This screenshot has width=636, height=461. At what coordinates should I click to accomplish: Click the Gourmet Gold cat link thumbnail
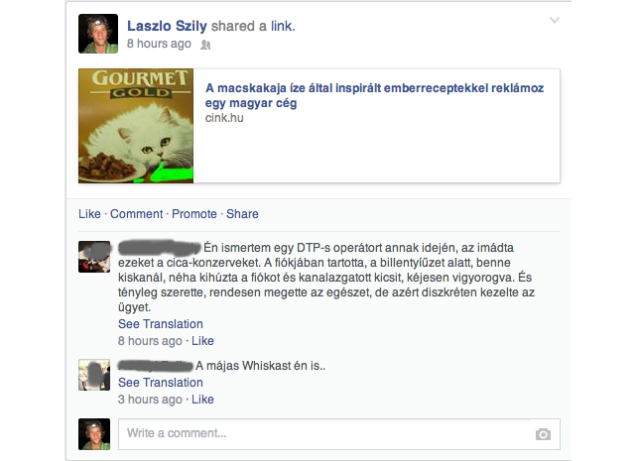[136, 126]
